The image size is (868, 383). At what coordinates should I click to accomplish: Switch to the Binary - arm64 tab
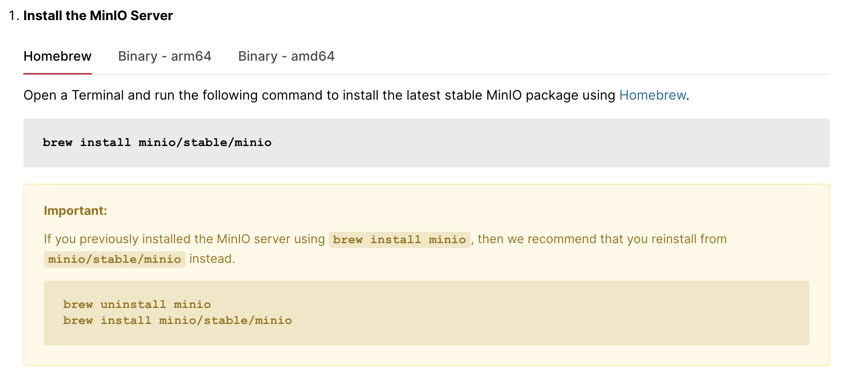tap(165, 56)
